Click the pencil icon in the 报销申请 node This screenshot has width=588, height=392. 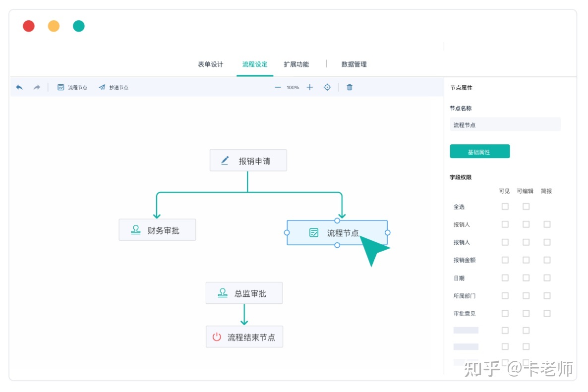[x=225, y=160]
